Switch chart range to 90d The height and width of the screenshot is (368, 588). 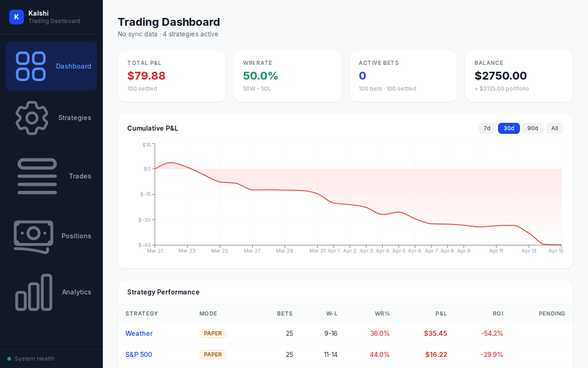pos(533,128)
